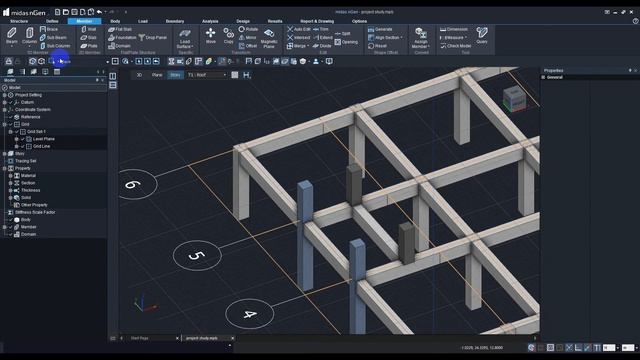Expand the Material tree node
This screenshot has height=360, width=640.
11,176
